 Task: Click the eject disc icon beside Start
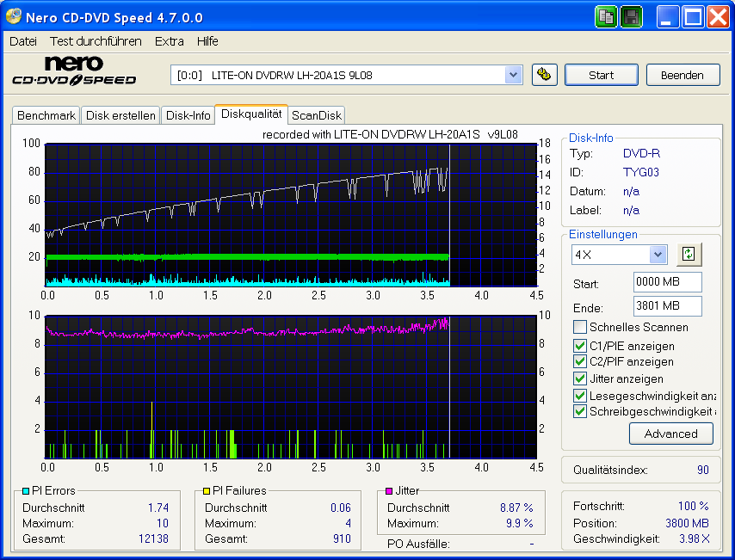tap(544, 75)
